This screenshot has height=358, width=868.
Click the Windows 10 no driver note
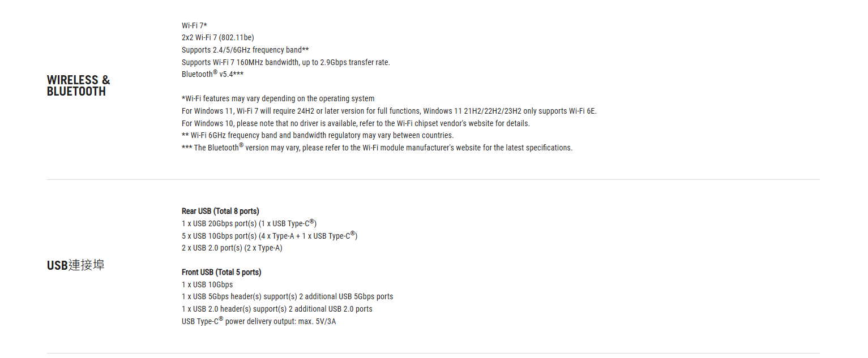coord(356,123)
